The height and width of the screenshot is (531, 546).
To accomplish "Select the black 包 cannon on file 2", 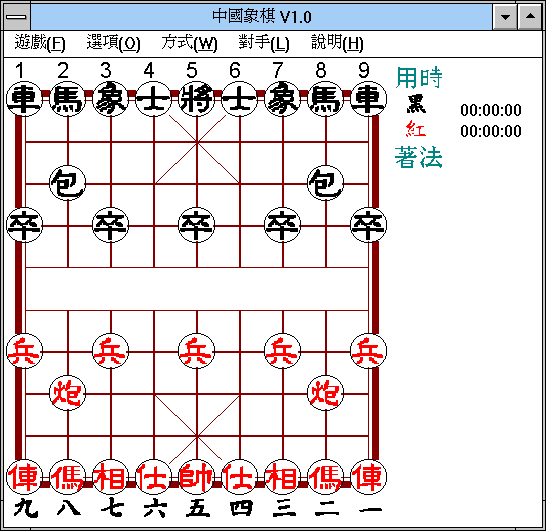I will coord(68,183).
